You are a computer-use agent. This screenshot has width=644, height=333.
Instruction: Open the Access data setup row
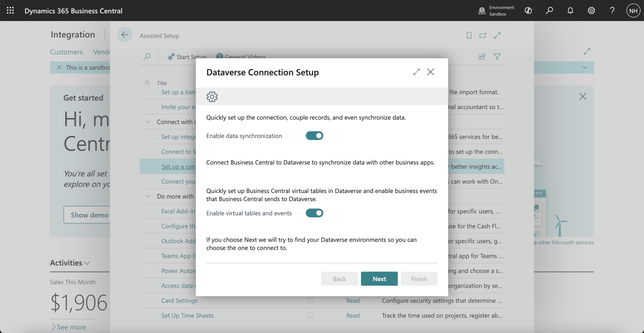pos(179,286)
